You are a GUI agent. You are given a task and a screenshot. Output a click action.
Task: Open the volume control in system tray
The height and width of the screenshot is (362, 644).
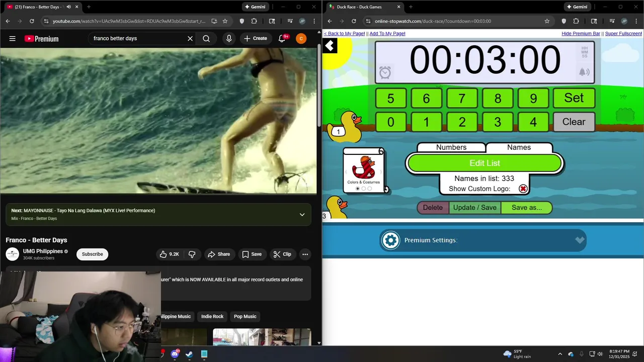[x=600, y=354]
